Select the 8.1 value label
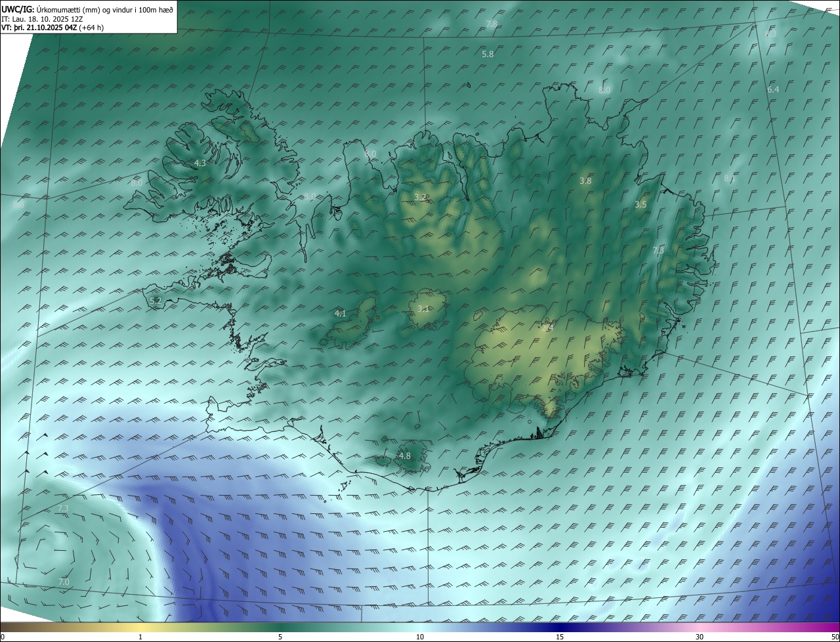Viewport: 840px width, 642px height. point(730,179)
